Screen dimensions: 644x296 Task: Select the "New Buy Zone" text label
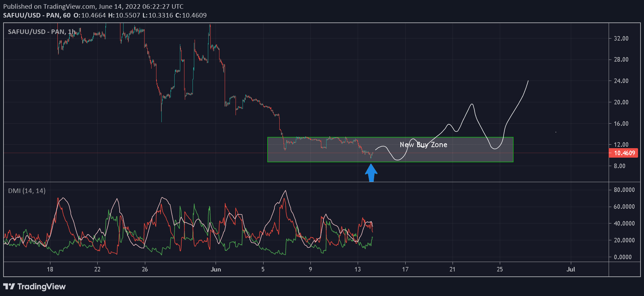click(x=423, y=145)
